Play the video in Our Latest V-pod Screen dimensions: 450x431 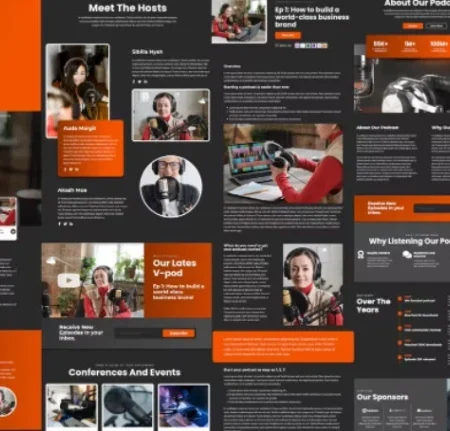[69, 280]
